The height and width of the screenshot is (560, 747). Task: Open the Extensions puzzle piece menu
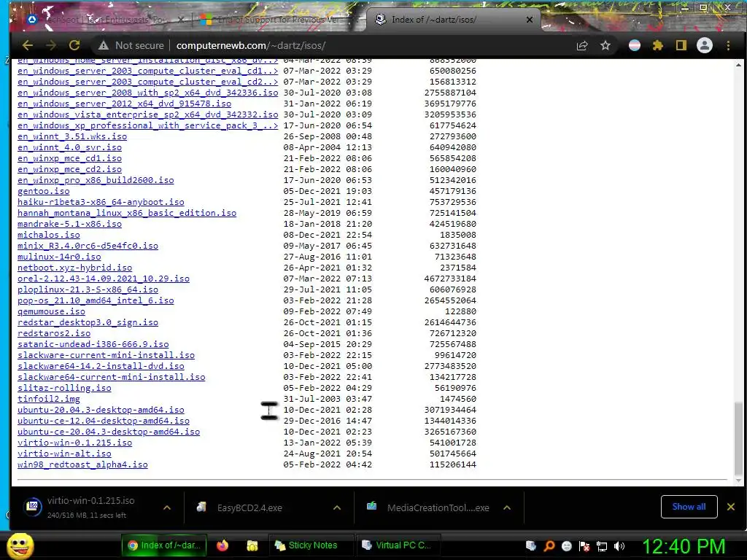coord(658,46)
